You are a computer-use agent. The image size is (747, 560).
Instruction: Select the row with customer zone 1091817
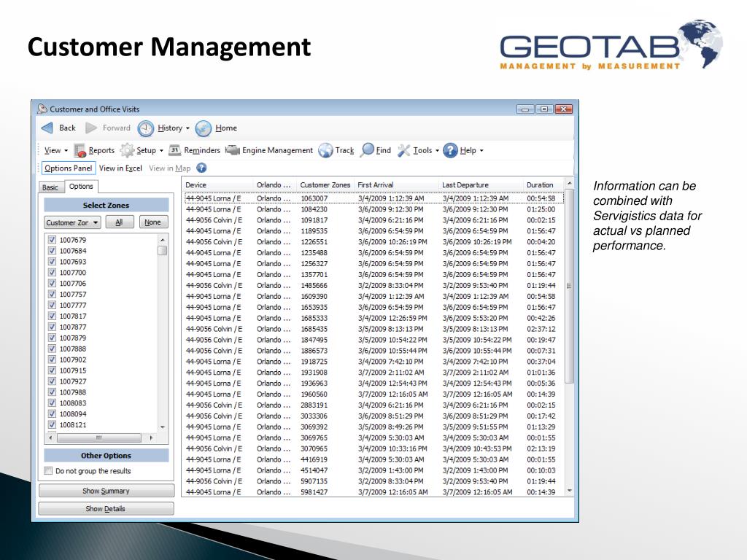(x=374, y=220)
